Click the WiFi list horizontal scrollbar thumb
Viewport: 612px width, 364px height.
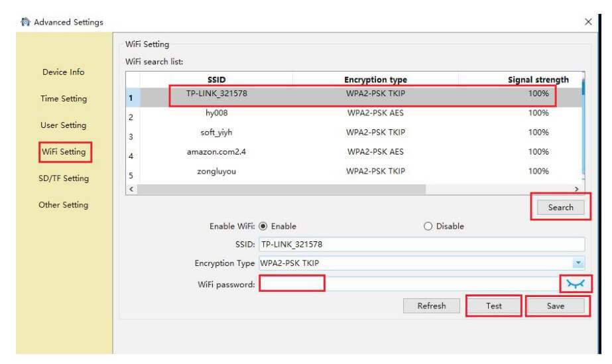[x=281, y=189]
